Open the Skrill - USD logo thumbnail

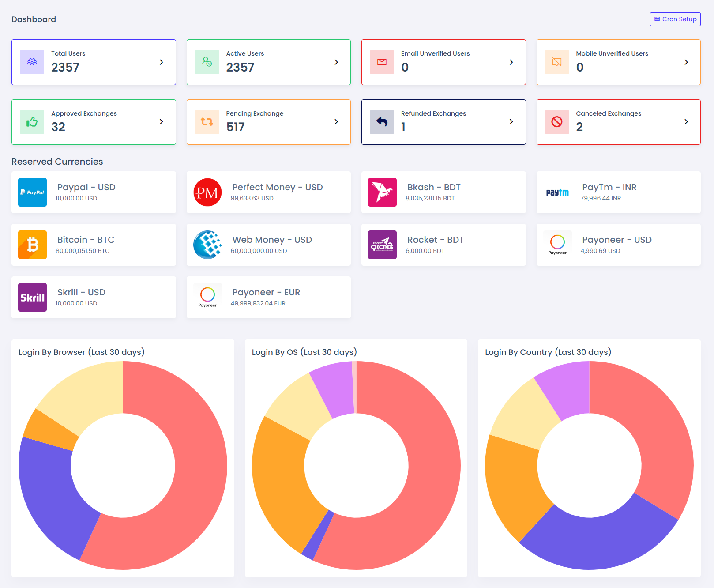32,297
